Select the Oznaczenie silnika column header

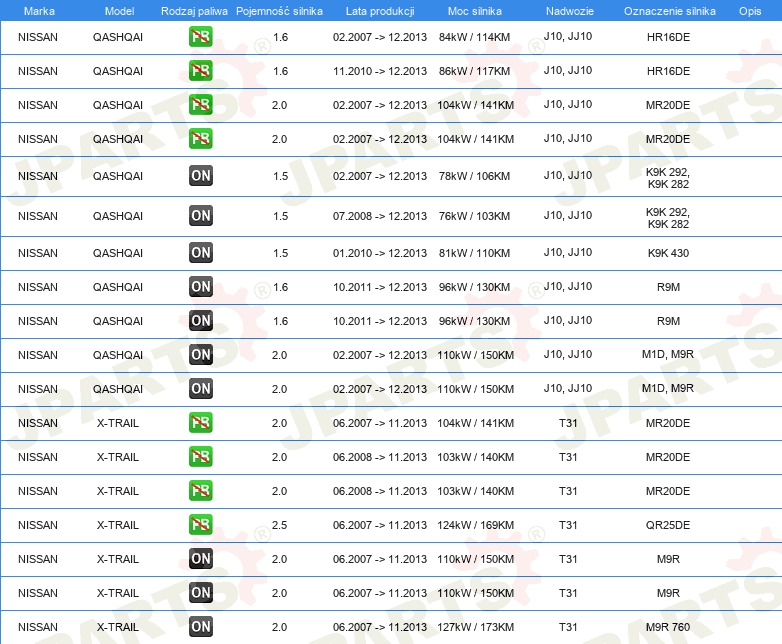click(670, 11)
